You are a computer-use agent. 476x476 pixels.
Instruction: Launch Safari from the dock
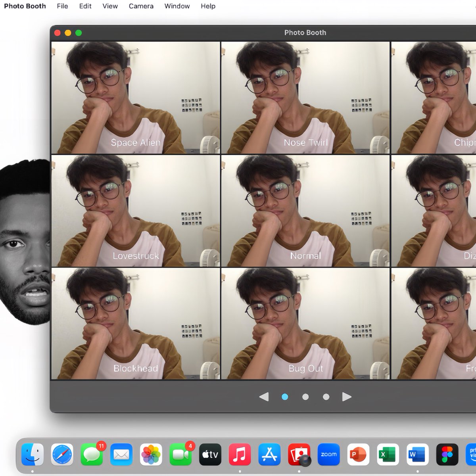(62, 454)
